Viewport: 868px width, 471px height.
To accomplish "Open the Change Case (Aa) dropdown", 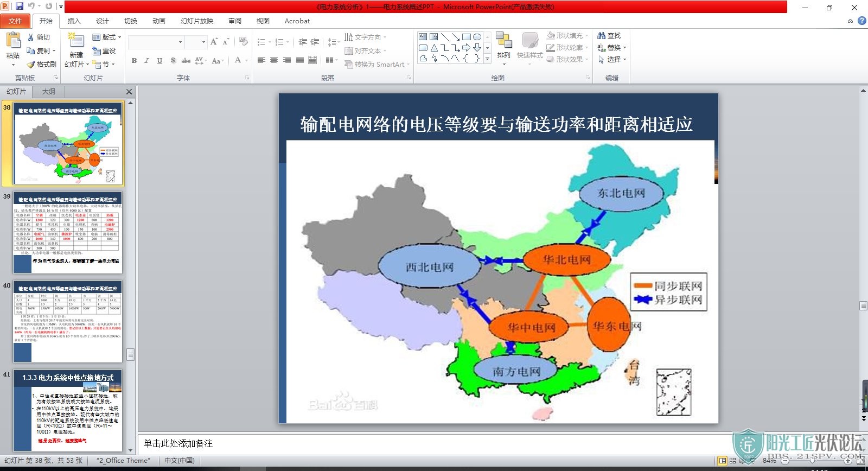I will 218,61.
